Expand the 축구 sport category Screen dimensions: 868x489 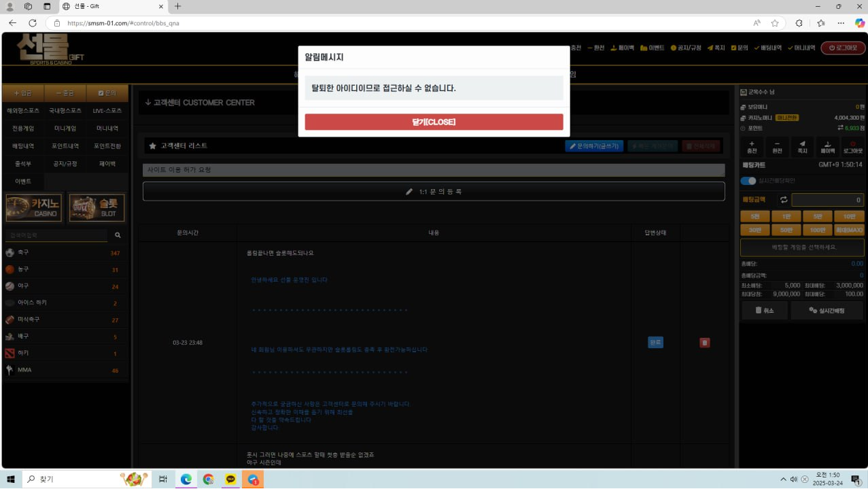click(x=24, y=253)
